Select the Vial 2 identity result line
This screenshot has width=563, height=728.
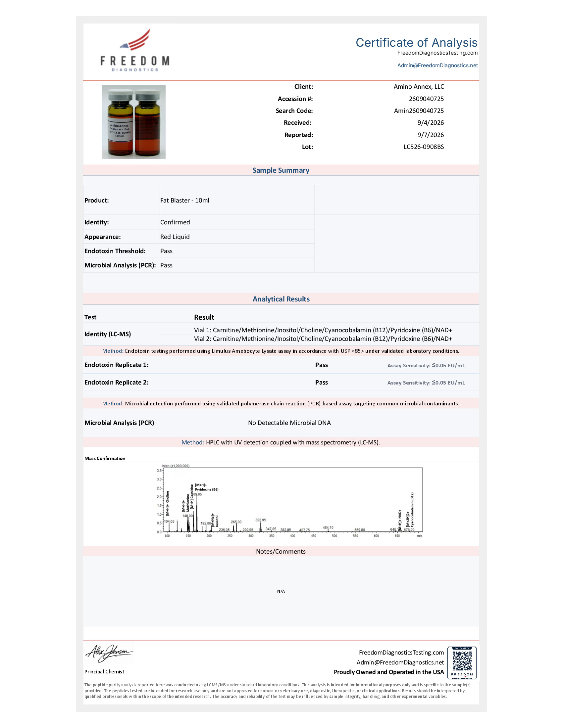click(x=323, y=339)
